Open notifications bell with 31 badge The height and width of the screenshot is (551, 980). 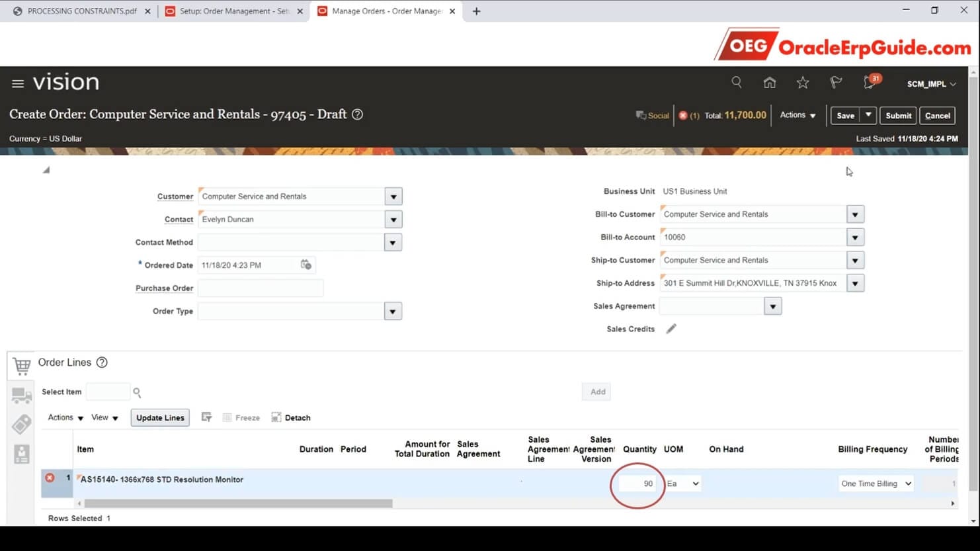(871, 82)
